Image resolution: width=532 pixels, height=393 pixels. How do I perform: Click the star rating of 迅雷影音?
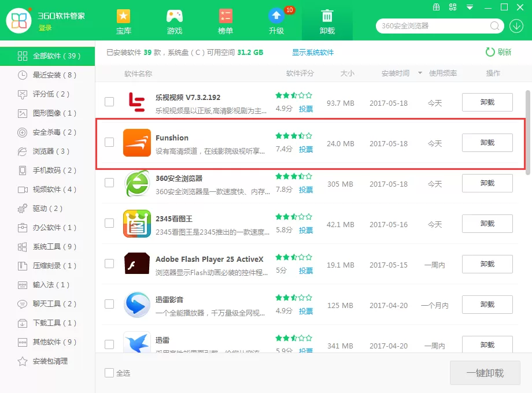pos(294,298)
